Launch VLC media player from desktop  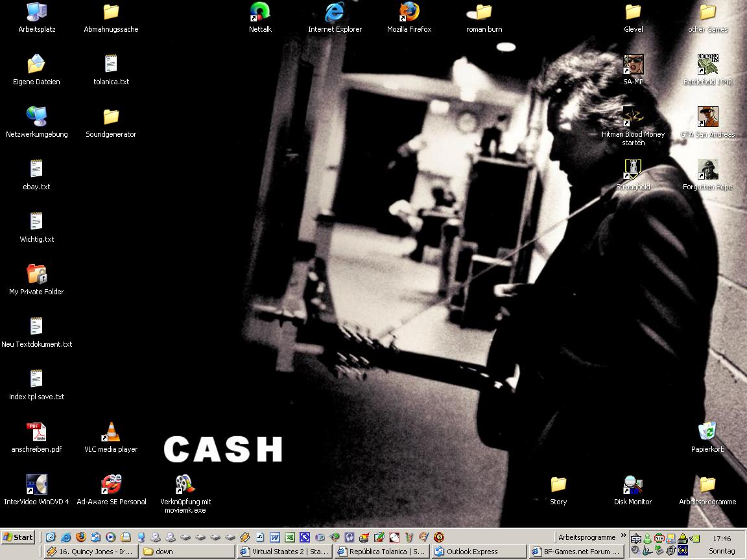coord(111,437)
